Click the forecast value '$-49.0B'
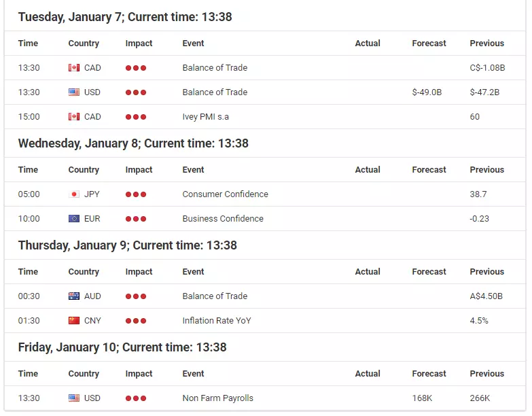Image resolution: width=532 pixels, height=416 pixels. (x=427, y=92)
